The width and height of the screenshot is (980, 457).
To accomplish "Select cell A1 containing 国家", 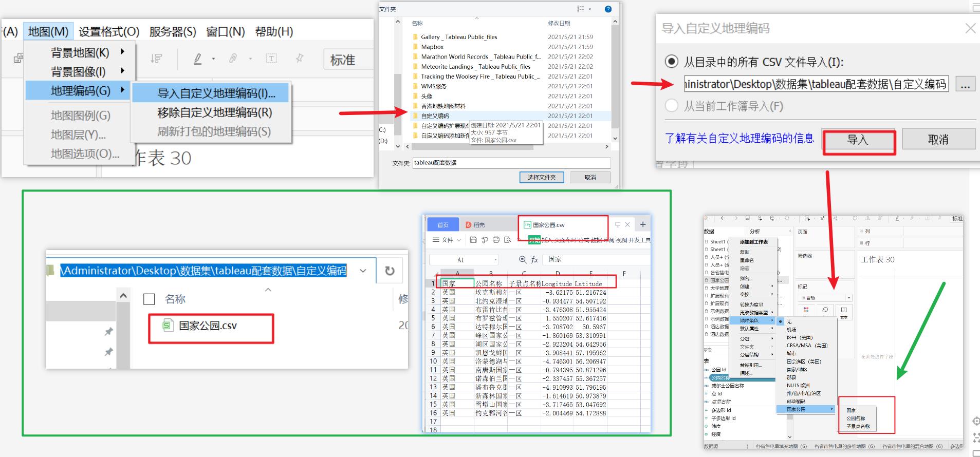I will (457, 283).
